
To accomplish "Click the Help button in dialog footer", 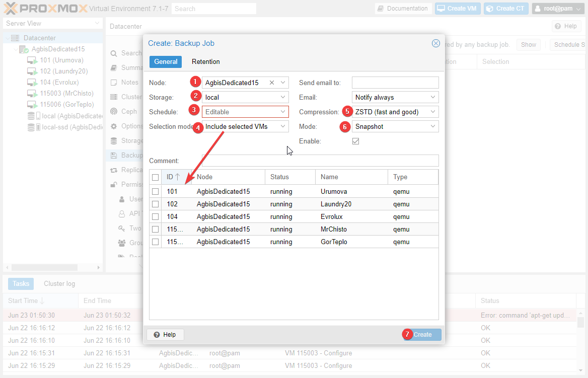I will [165, 335].
